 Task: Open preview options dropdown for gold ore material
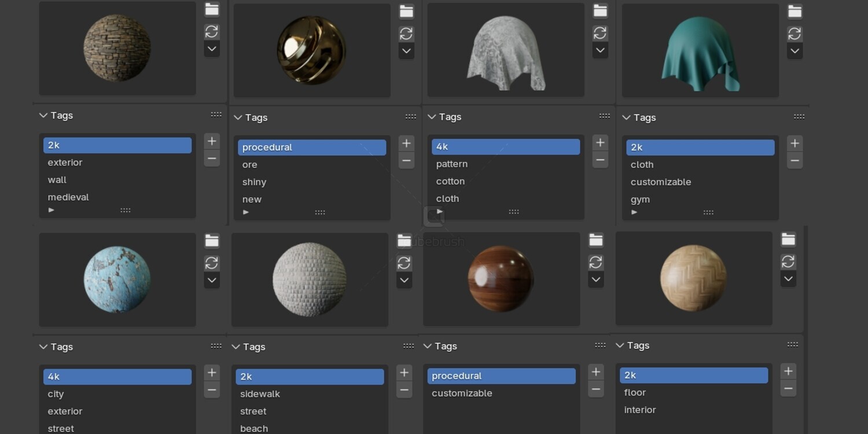pos(406,51)
